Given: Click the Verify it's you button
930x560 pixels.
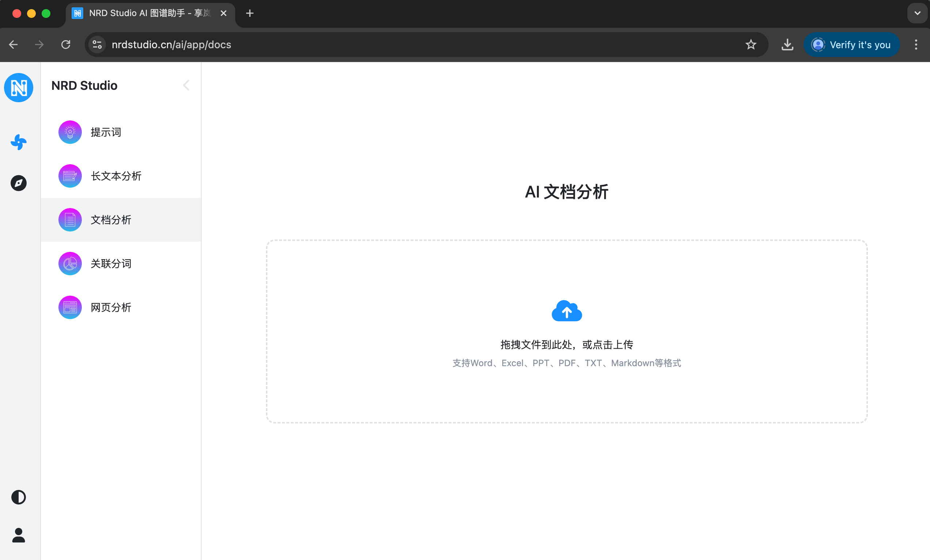Looking at the screenshot, I should [x=851, y=45].
